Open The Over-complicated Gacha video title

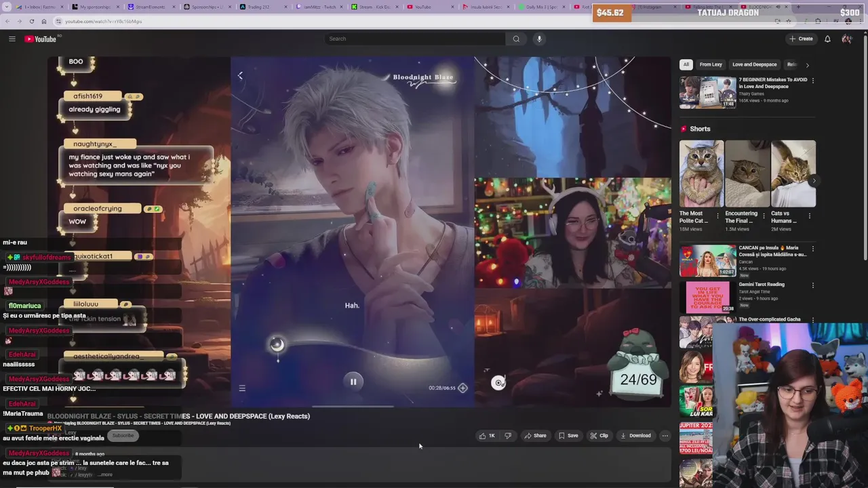pyautogui.click(x=770, y=319)
